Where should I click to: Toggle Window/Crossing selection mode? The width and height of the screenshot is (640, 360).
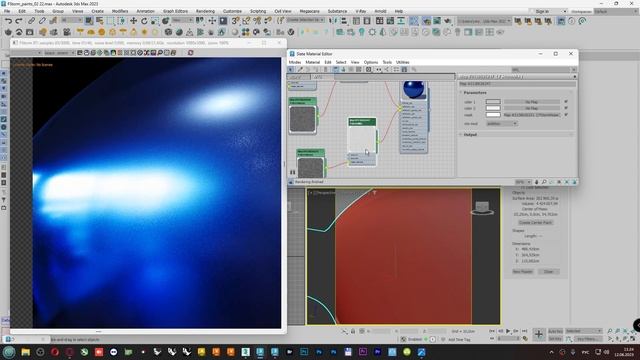click(x=122, y=21)
